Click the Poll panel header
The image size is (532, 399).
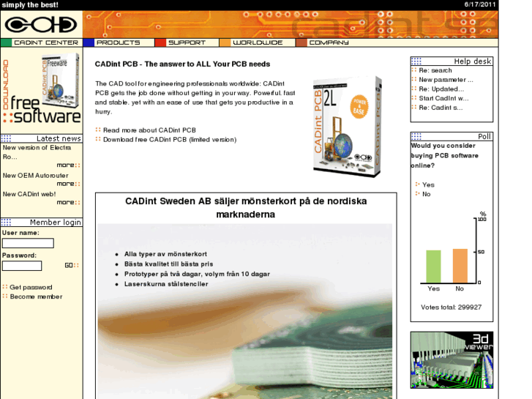coord(452,136)
